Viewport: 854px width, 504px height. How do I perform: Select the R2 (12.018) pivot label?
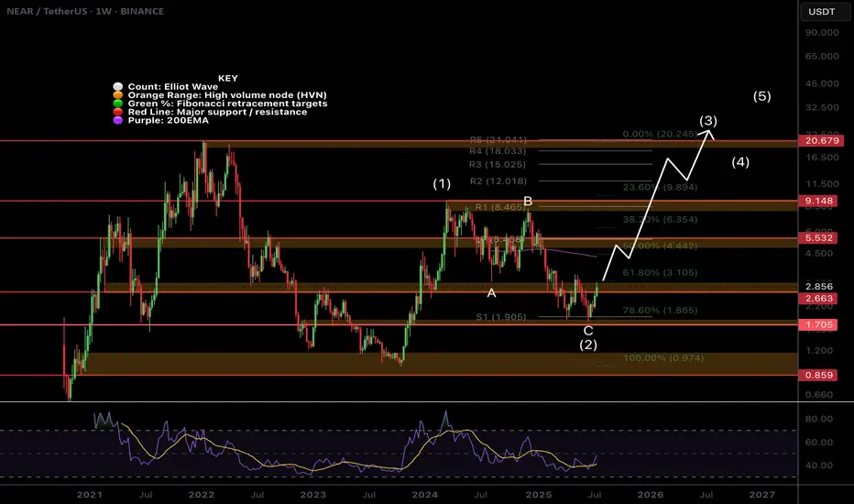(x=498, y=181)
